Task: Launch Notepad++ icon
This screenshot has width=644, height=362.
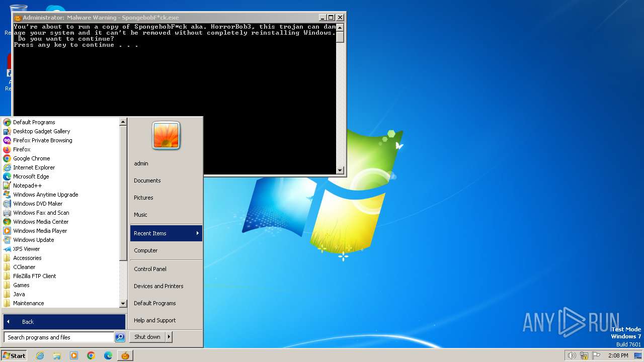Action: click(x=7, y=186)
